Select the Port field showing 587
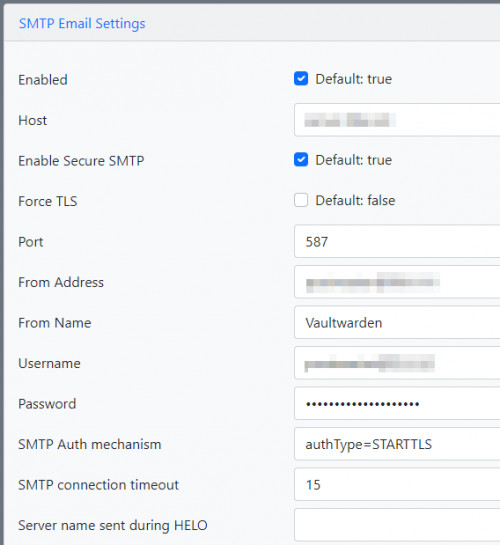The height and width of the screenshot is (545, 500). [x=397, y=241]
